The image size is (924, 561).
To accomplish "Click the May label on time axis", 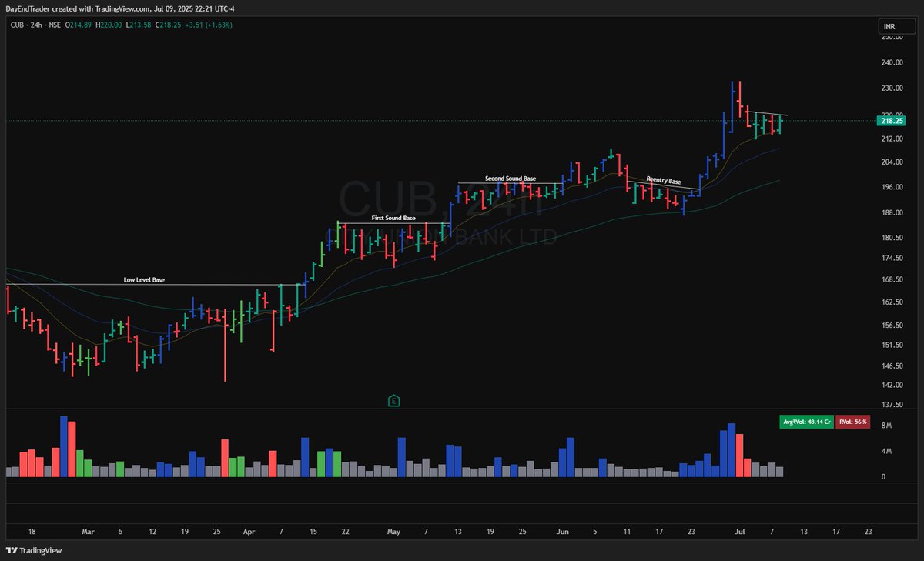I will point(393,532).
